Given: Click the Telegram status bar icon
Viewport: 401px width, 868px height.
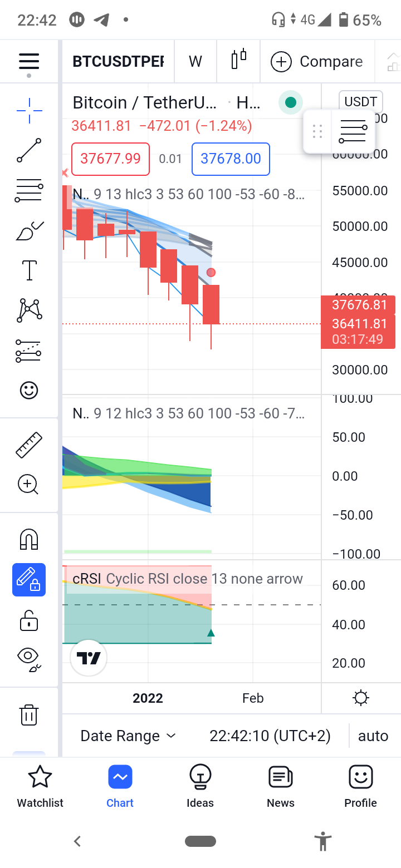Looking at the screenshot, I should [101, 20].
